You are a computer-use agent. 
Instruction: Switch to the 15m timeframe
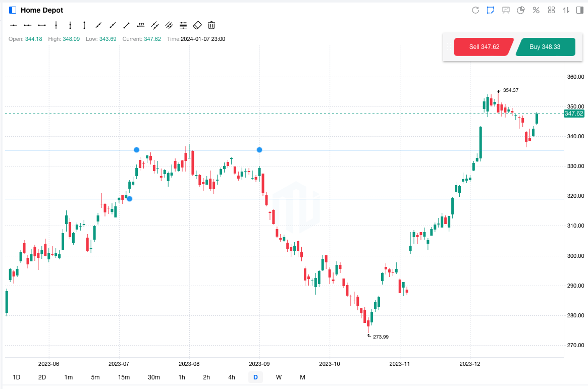point(124,377)
